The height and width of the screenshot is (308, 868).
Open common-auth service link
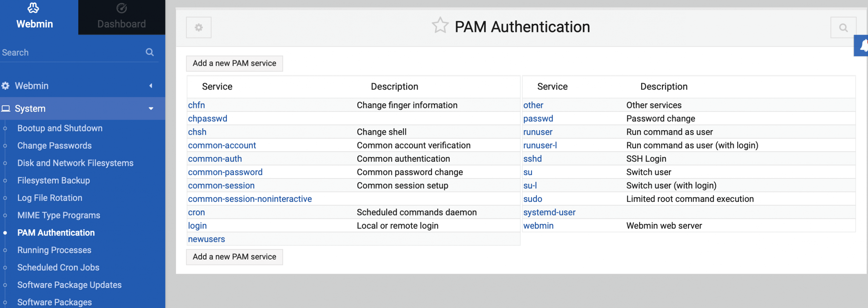215,159
